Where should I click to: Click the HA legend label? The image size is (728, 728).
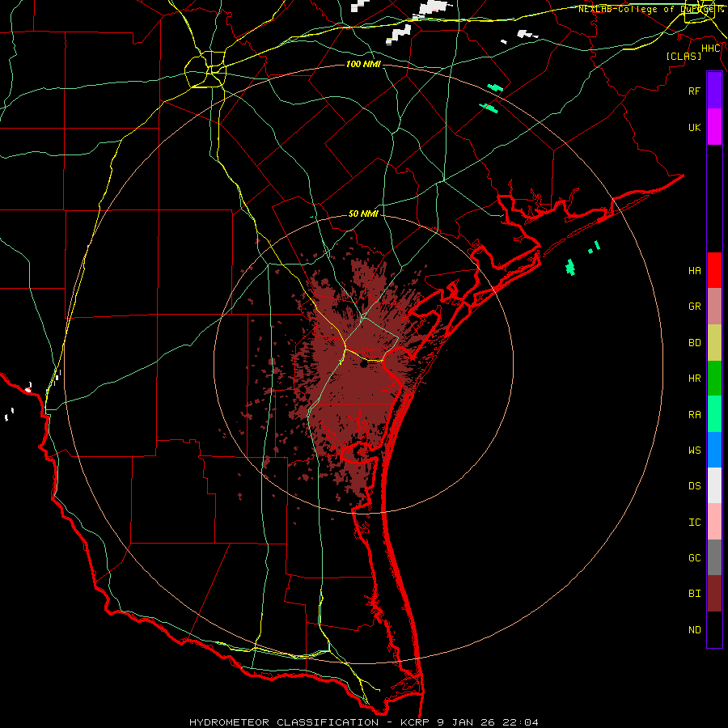click(x=694, y=271)
